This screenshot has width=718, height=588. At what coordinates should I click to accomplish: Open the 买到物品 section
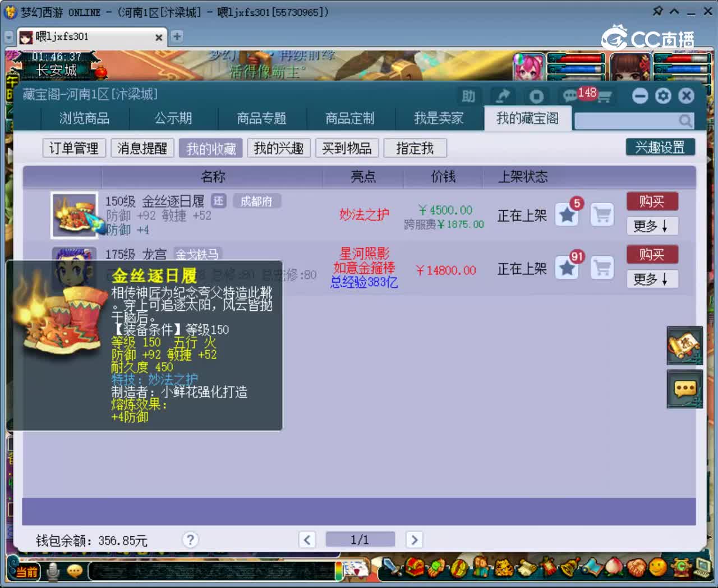(347, 148)
